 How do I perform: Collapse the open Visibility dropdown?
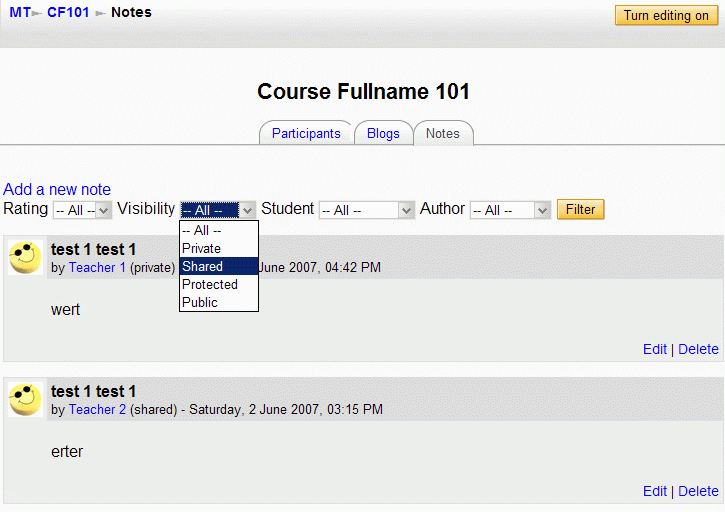pyautogui.click(x=248, y=210)
